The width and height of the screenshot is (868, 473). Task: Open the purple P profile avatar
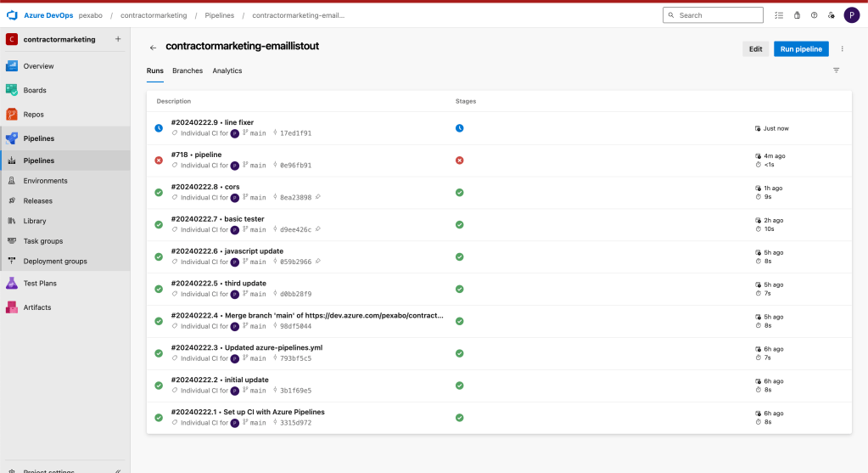[x=851, y=15]
